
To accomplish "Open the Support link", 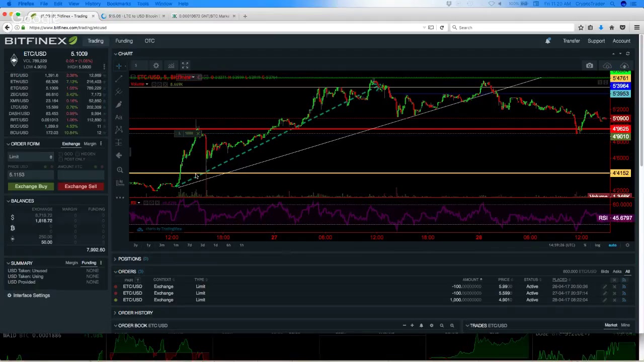I will [x=596, y=41].
